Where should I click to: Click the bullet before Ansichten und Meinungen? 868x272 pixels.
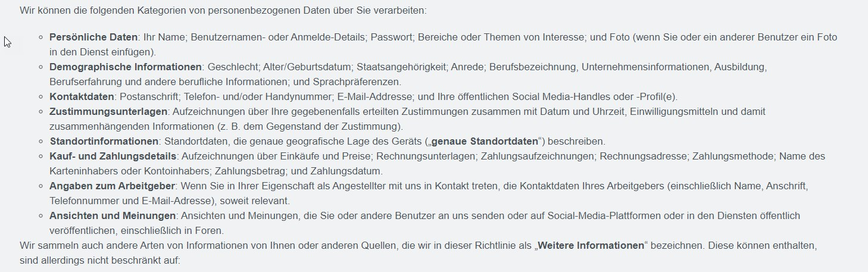40,216
